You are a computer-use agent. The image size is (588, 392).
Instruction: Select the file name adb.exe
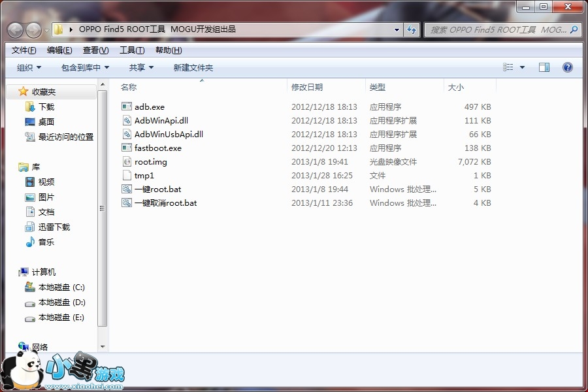click(150, 107)
